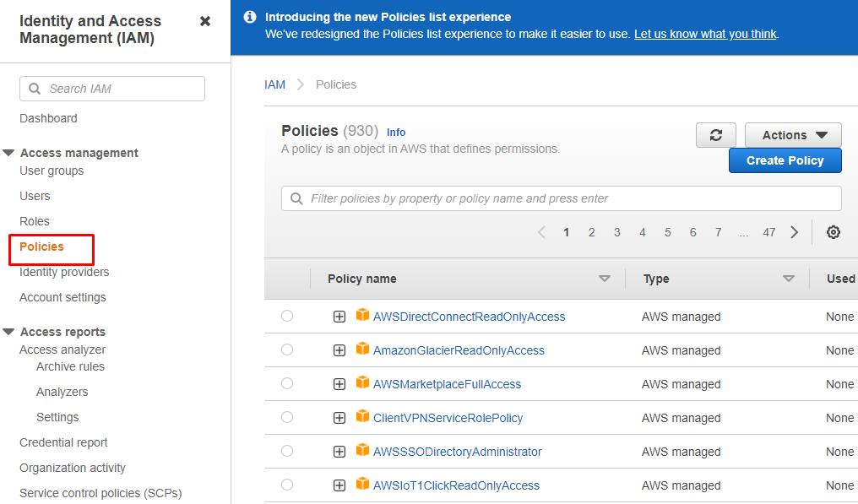Click the refresh policies icon button
Screen dimensions: 858x504
(715, 135)
